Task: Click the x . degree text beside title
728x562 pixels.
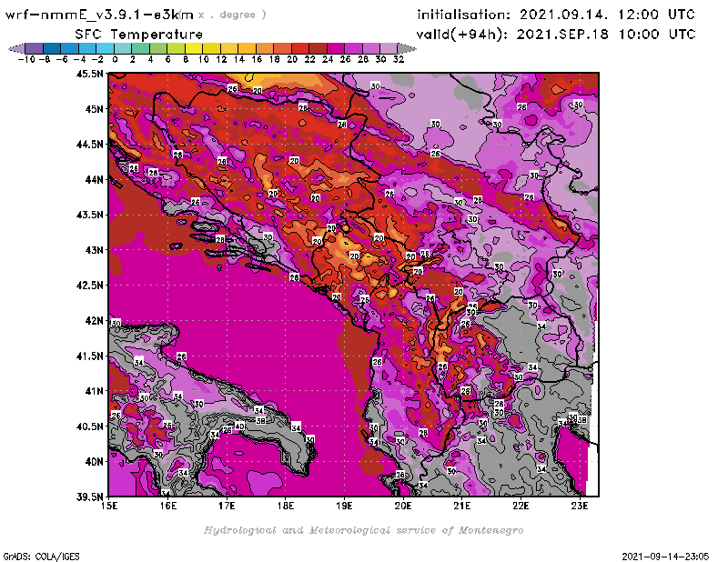Action: point(232,15)
